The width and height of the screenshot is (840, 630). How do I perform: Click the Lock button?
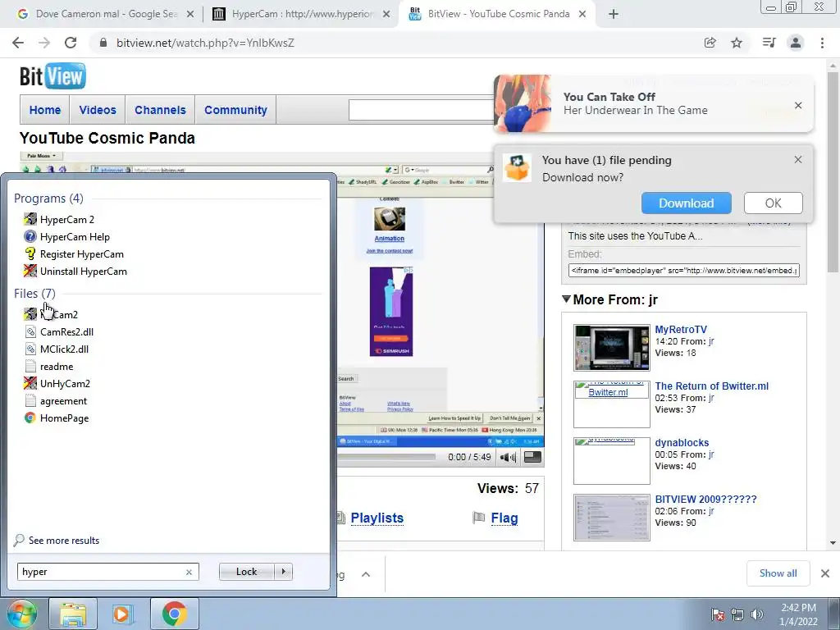point(246,572)
